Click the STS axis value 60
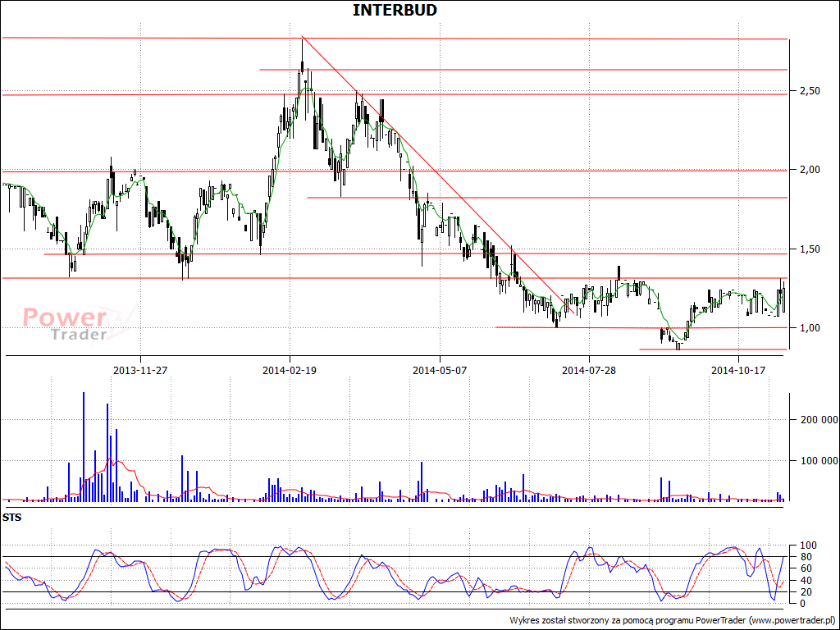Screen dimensions: 840x630 (806, 568)
